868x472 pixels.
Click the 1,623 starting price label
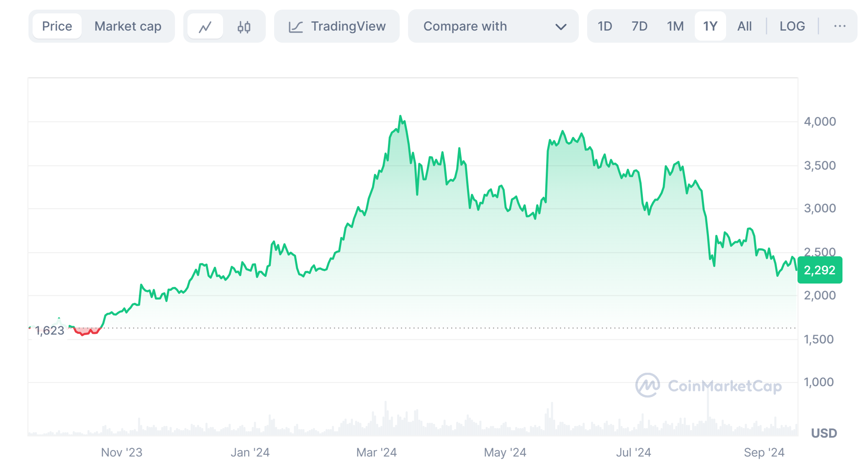(x=49, y=331)
